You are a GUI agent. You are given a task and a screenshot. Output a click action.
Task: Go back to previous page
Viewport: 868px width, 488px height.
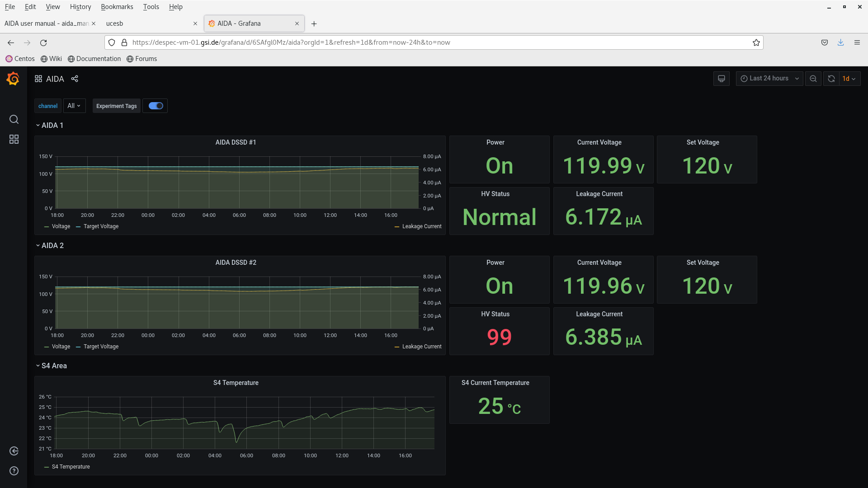tap(11, 42)
